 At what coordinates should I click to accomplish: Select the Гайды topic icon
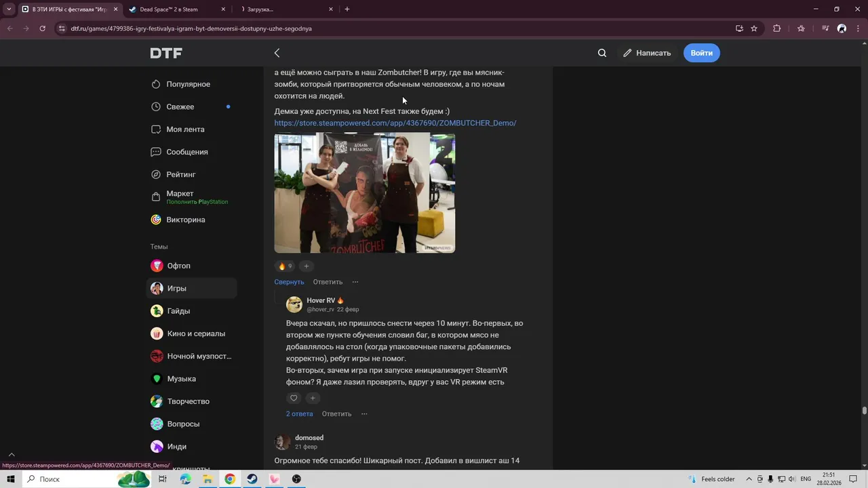157,311
